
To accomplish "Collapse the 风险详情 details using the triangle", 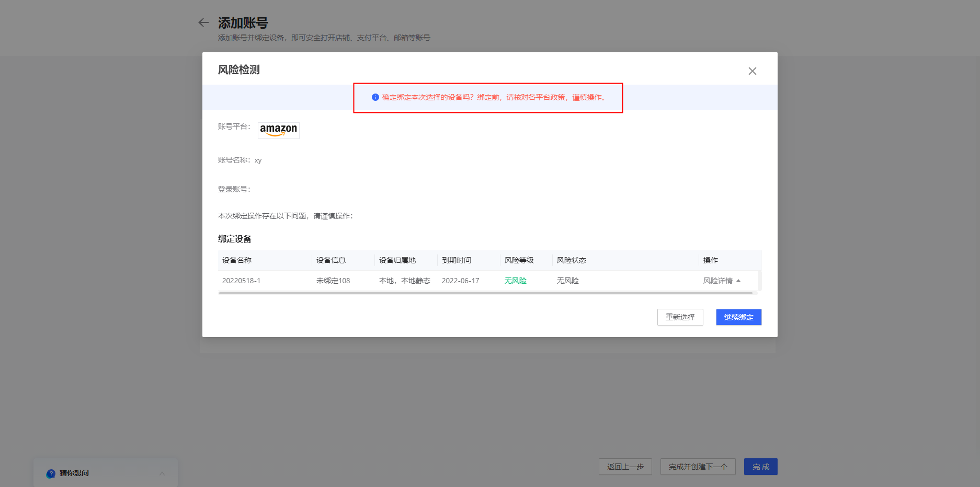I will point(739,280).
